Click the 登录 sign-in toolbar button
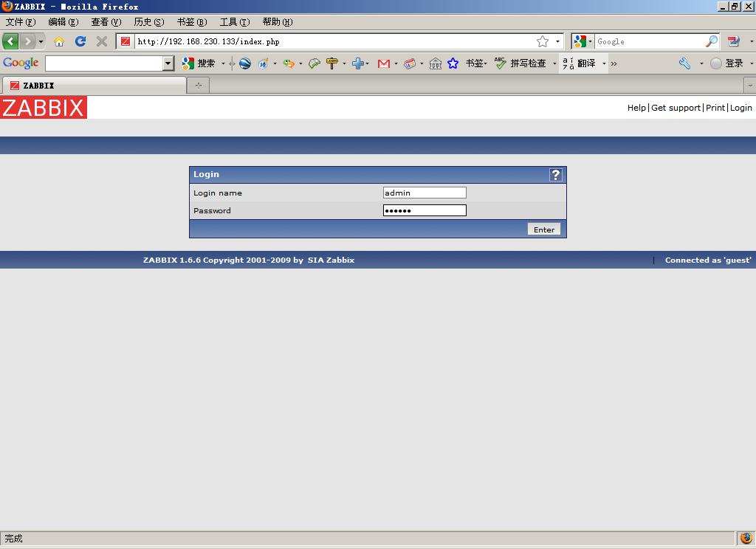 (727, 63)
